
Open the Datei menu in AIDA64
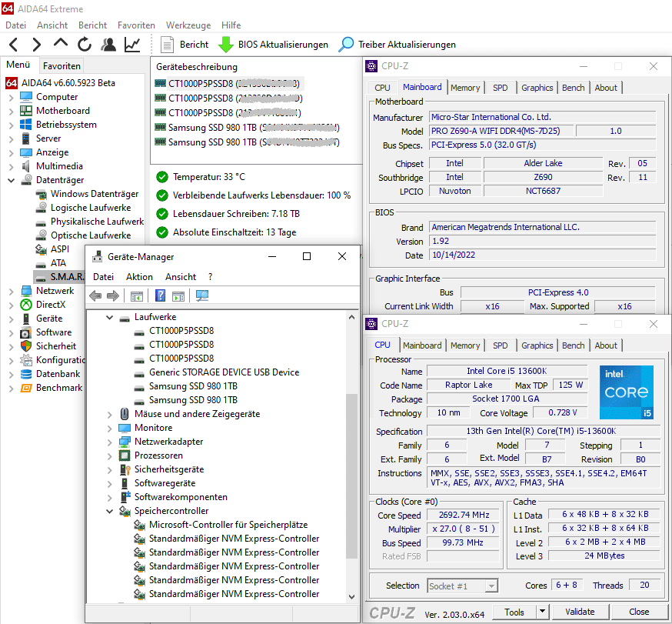tap(16, 25)
